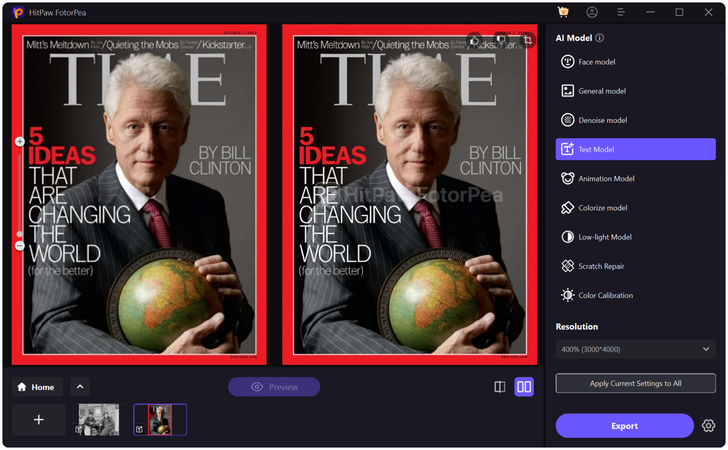This screenshot has width=728, height=450.
Task: Click the original image preview panel
Action: tap(139, 195)
